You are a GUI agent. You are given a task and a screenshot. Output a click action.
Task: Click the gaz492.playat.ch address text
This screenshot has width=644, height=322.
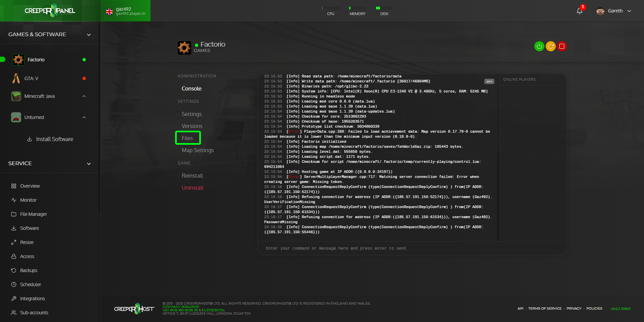130,14
